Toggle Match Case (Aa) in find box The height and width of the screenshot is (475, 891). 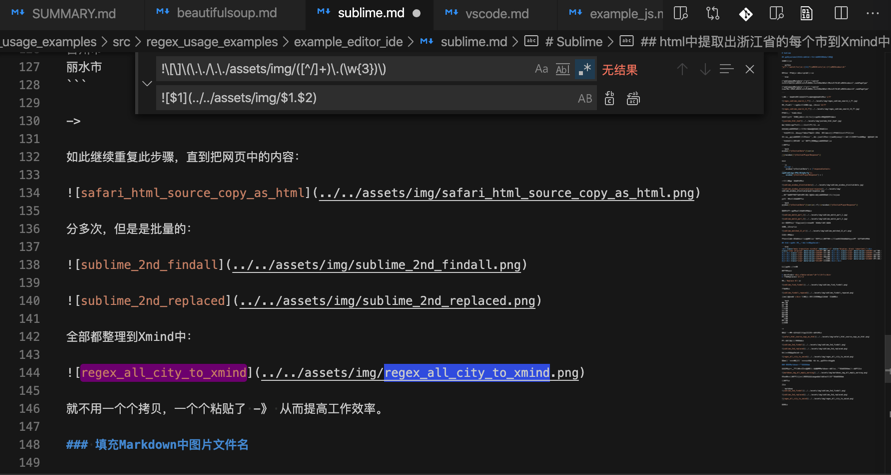click(541, 69)
